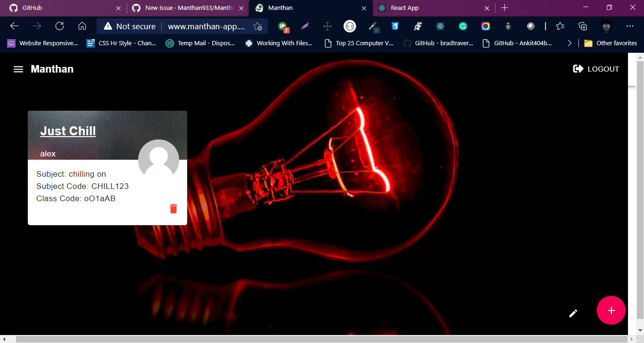Click the browser forward arrow

[37, 26]
